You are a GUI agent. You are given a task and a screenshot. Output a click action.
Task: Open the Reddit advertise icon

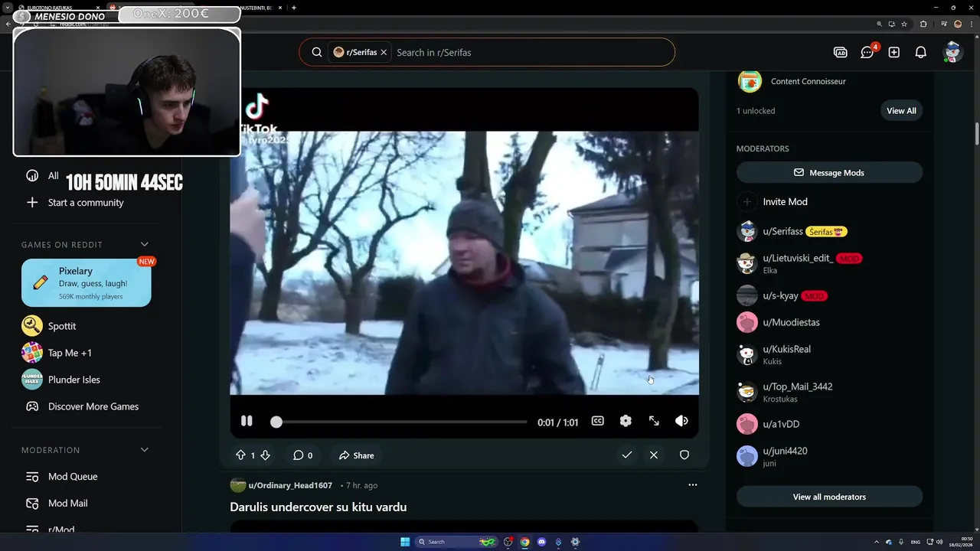click(840, 52)
